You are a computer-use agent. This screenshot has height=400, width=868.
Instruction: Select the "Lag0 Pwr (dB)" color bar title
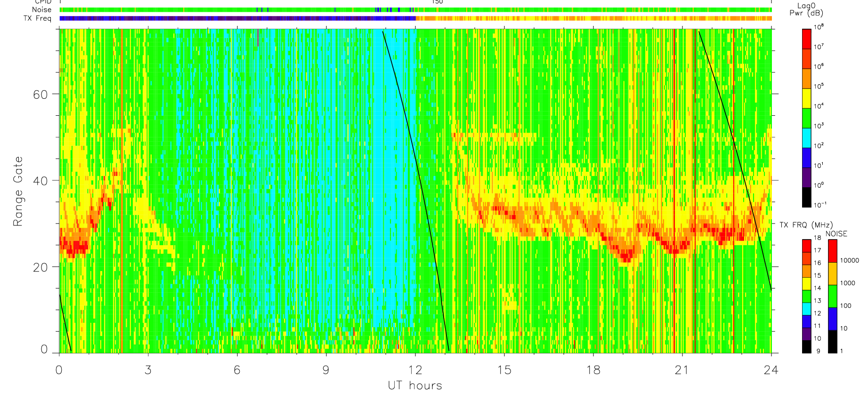click(806, 9)
